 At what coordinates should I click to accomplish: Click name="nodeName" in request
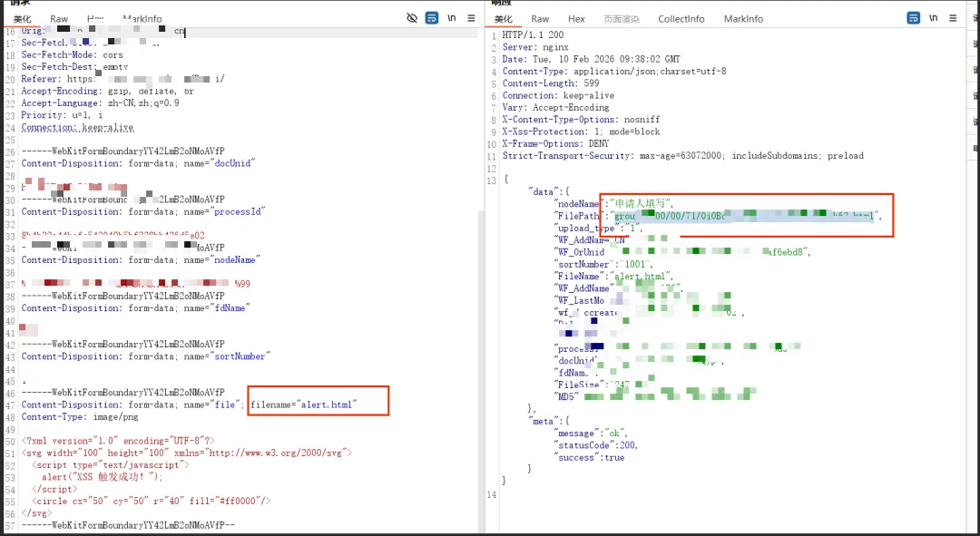(222, 260)
